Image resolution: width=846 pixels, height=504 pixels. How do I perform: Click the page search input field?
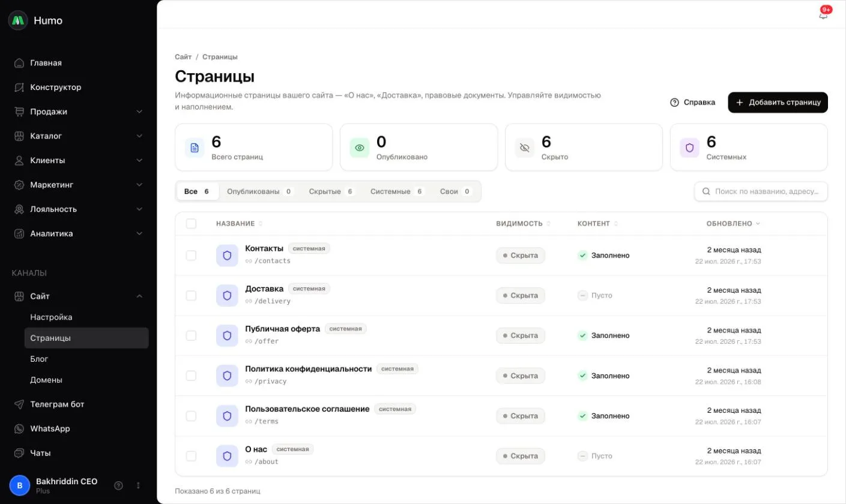coord(761,191)
